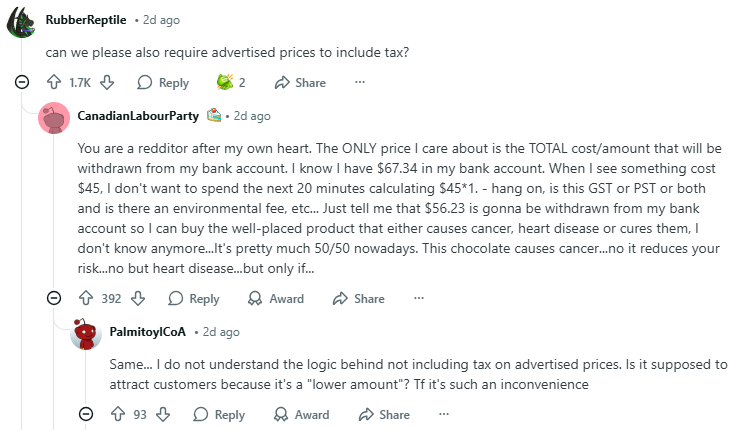Upvote RubberReptile's comment
Viewport: 740px width, 430px height.
coord(54,82)
